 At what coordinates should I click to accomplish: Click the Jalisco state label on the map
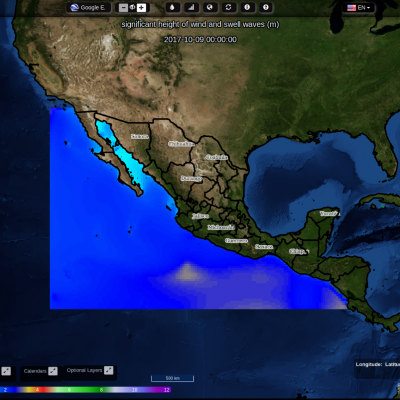tap(200, 216)
